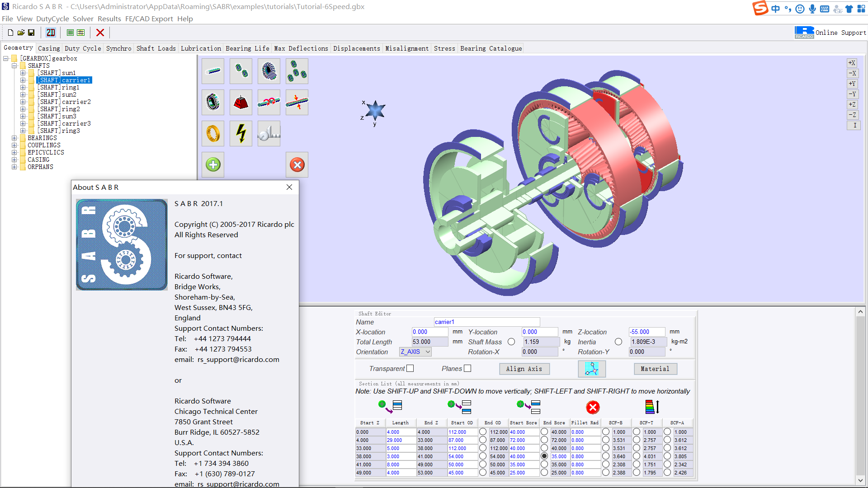The height and width of the screenshot is (488, 868).
Task: Expand the carrier1 shaft tree node
Action: point(23,80)
